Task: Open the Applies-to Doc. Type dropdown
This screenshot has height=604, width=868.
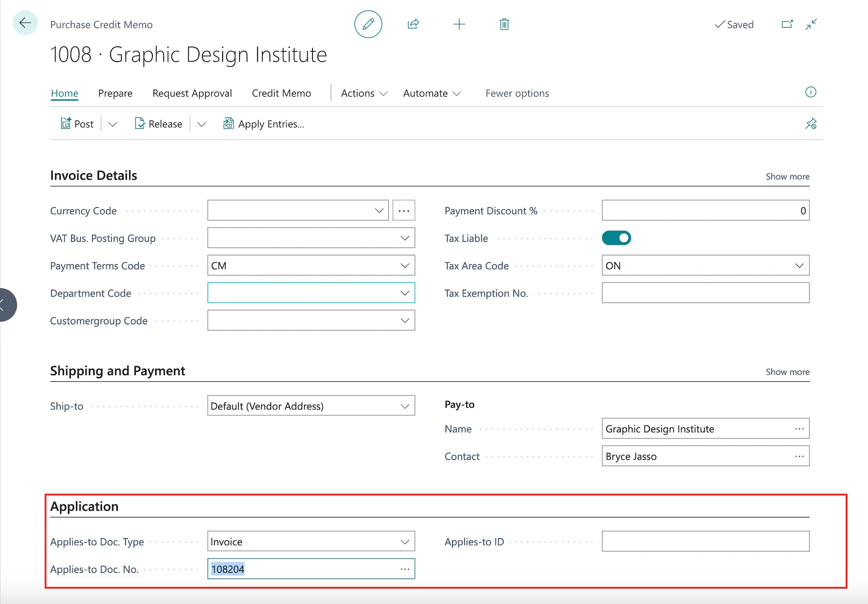Action: [405, 541]
